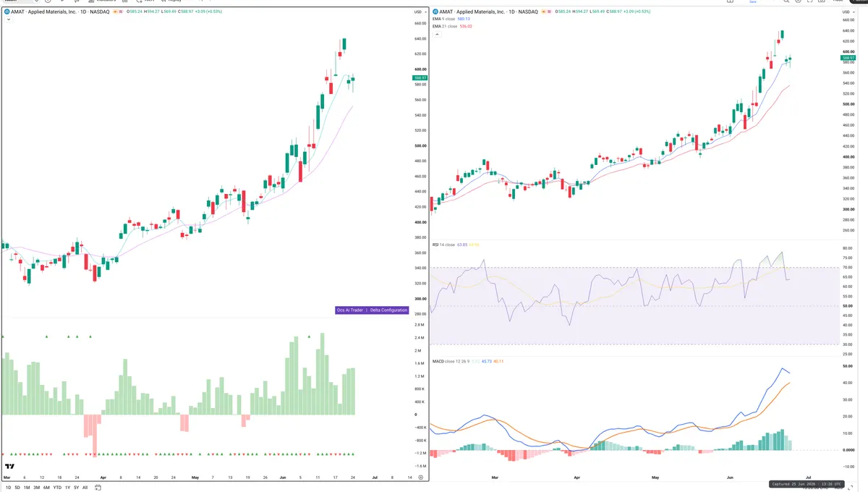
Task: Click RSI axis 70.00 label
Action: (848, 268)
